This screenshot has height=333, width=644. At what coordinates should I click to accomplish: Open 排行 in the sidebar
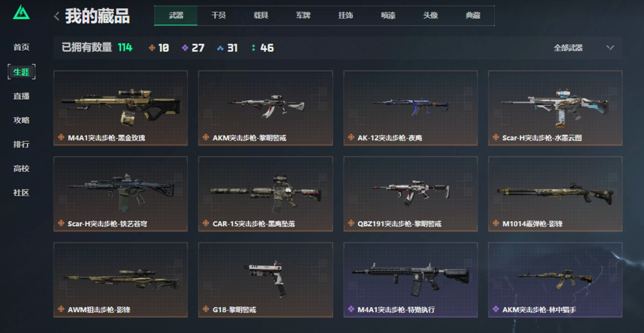pos(21,144)
